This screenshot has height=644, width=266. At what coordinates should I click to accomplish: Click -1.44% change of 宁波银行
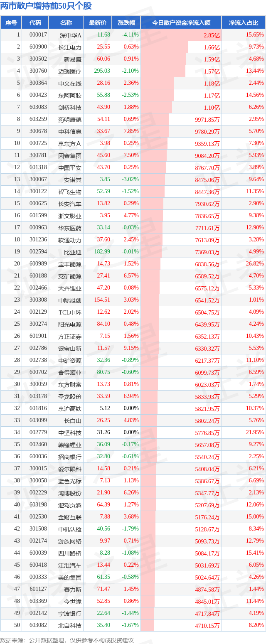(131, 613)
